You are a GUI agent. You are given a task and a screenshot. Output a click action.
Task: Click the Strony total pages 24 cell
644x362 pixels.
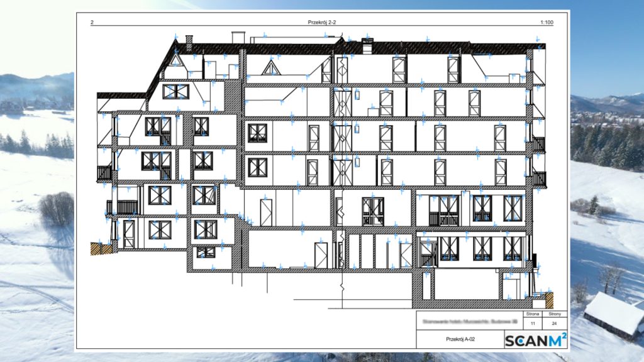(x=555, y=324)
